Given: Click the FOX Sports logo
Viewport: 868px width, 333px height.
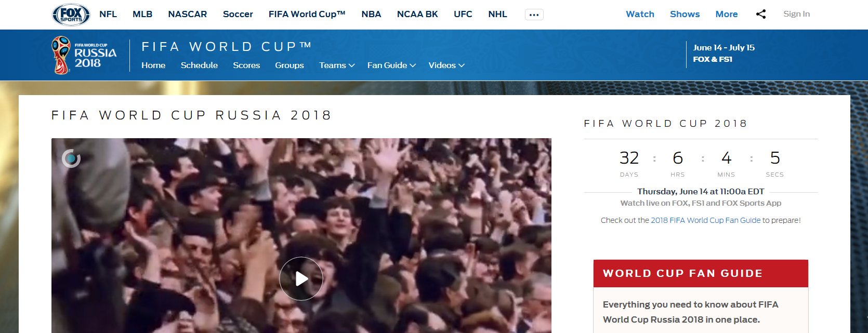Looking at the screenshot, I should tap(71, 14).
